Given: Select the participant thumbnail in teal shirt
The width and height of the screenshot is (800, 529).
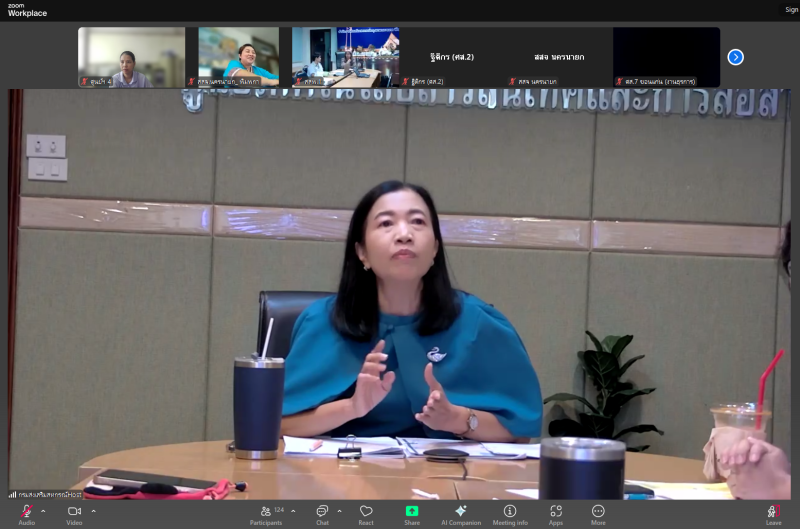Looking at the screenshot, I should [238, 56].
